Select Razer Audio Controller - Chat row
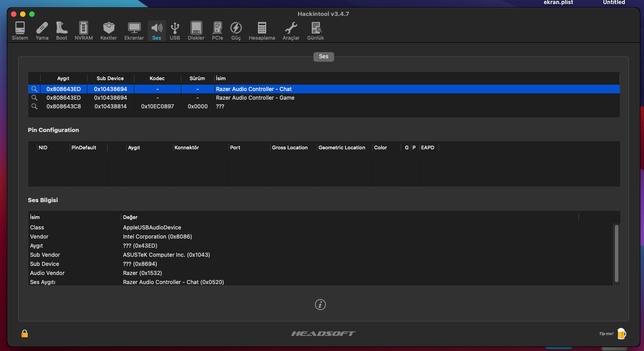The image size is (644, 351). 324,89
